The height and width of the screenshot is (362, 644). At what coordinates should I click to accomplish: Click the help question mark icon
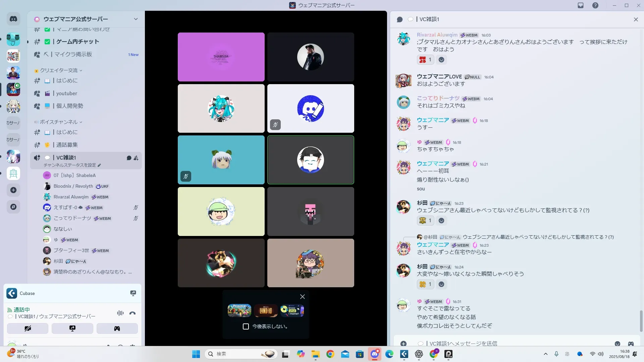coord(595,5)
